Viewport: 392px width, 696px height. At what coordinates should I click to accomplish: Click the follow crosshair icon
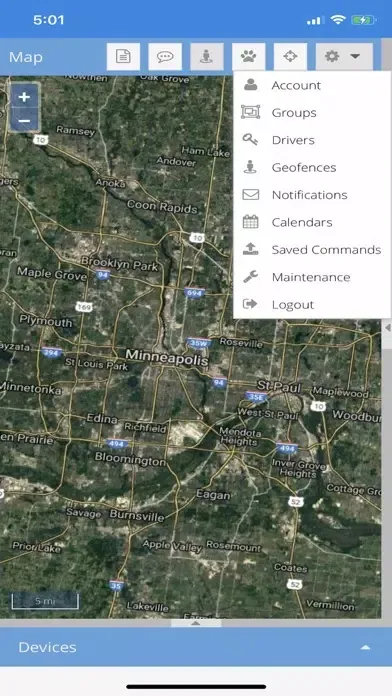(290, 56)
